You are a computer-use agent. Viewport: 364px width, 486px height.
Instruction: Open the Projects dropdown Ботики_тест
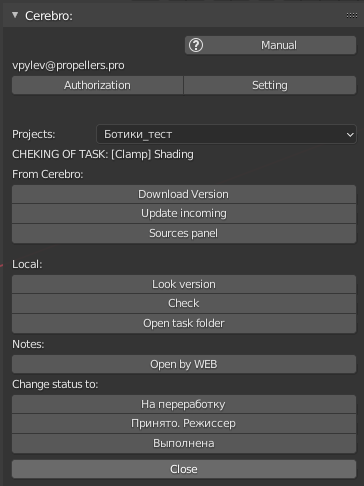(226, 134)
